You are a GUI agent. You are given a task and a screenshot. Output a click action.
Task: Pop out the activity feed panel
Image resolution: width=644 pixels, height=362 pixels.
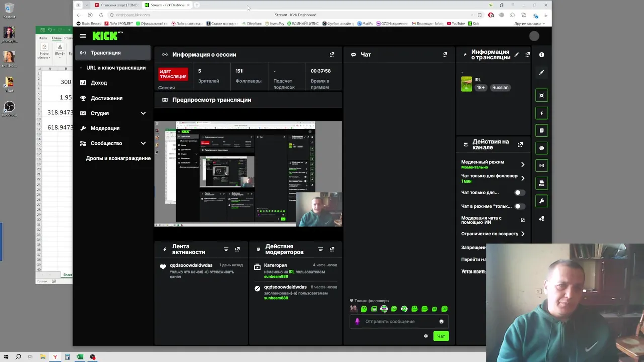click(237, 249)
